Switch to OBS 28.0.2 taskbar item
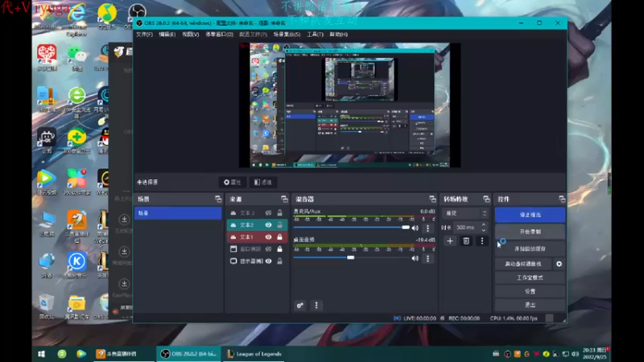This screenshot has width=644, height=362. pos(189,354)
